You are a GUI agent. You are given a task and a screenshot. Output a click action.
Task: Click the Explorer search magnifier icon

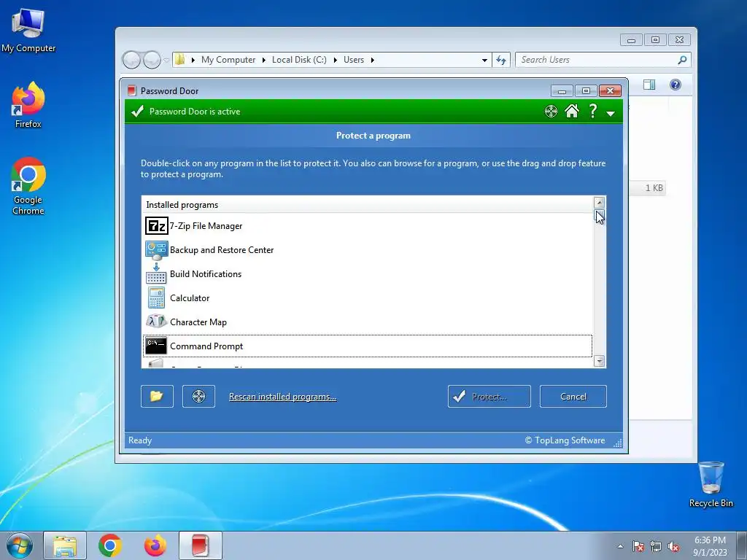682,60
